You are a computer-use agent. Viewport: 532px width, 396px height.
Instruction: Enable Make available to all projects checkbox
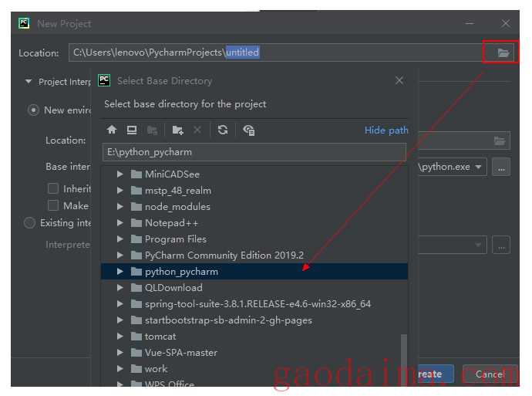pos(53,205)
